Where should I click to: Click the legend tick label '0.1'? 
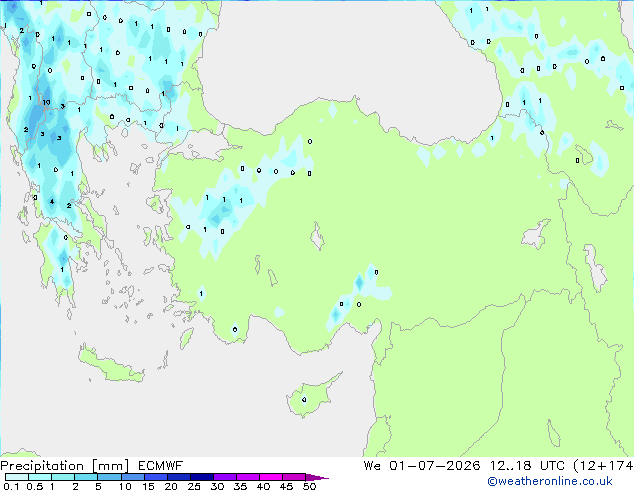(x=11, y=486)
